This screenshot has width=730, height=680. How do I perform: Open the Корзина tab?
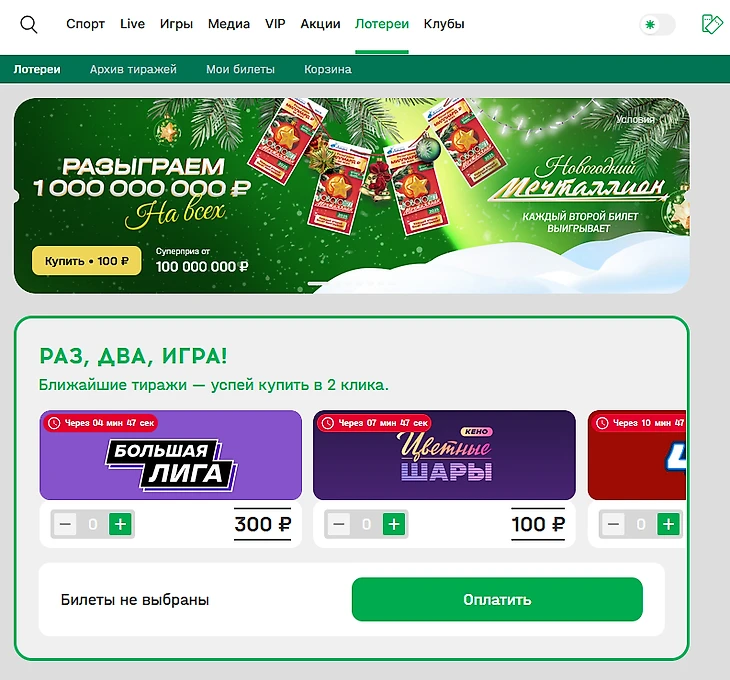[328, 69]
